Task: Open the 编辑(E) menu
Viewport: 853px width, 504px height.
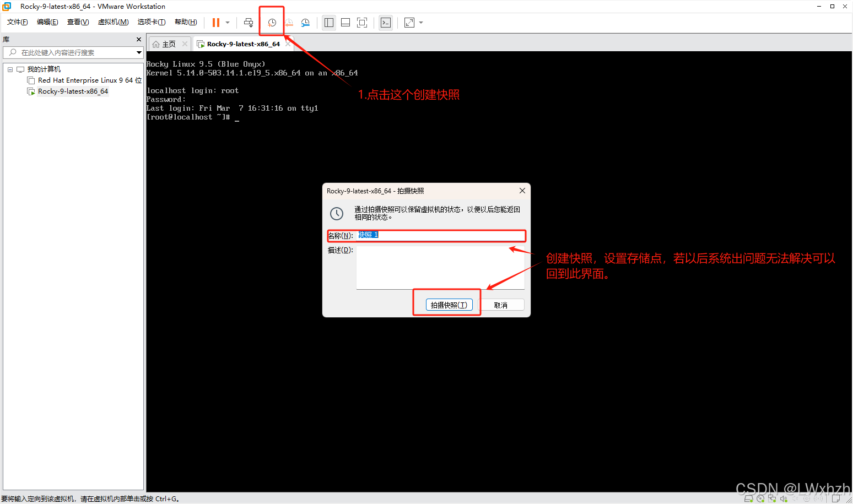Action: click(47, 22)
